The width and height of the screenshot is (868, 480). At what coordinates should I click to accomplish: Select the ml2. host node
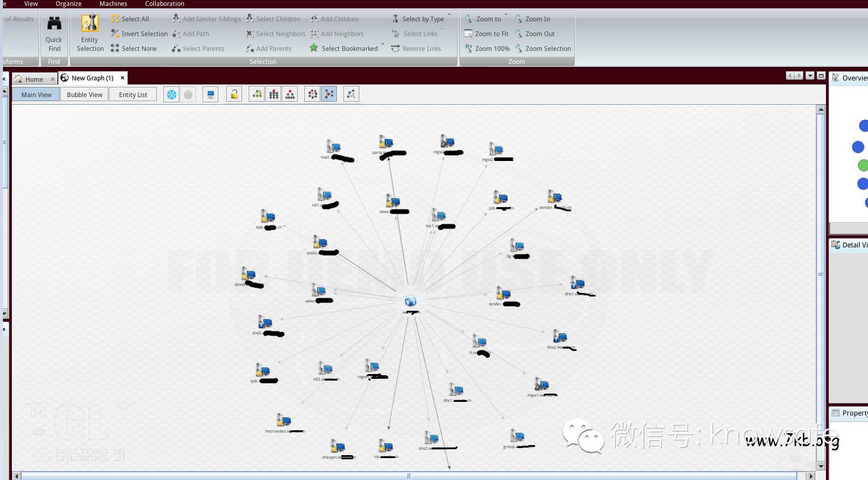[324, 369]
